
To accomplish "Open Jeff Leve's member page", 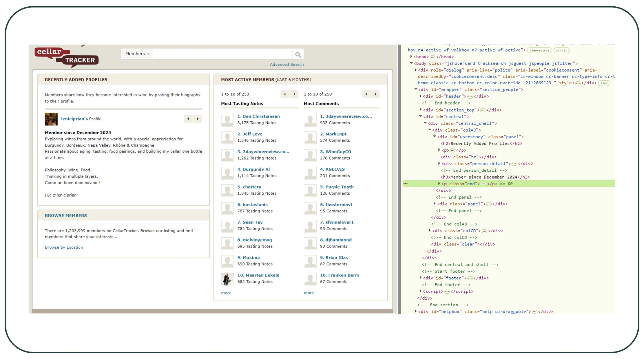I will (250, 134).
